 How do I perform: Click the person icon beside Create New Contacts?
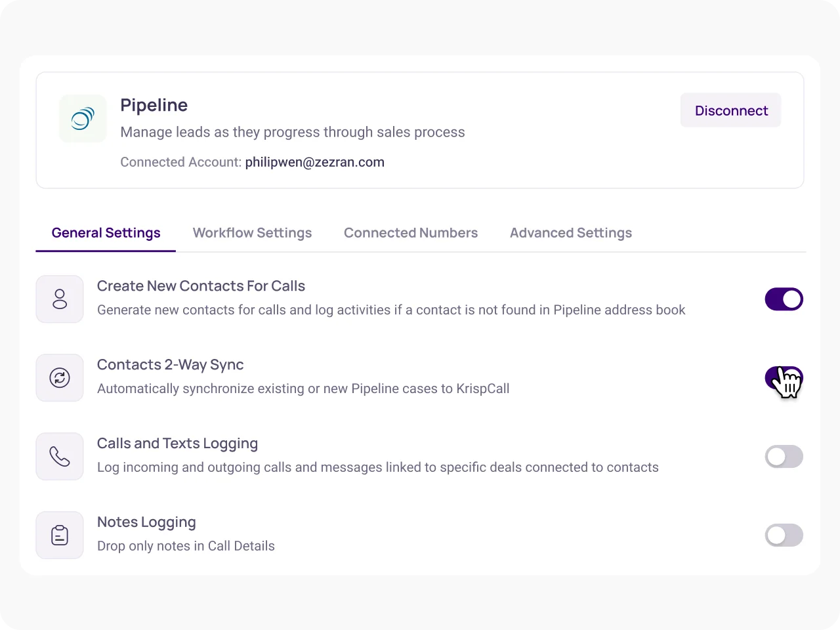tap(60, 299)
